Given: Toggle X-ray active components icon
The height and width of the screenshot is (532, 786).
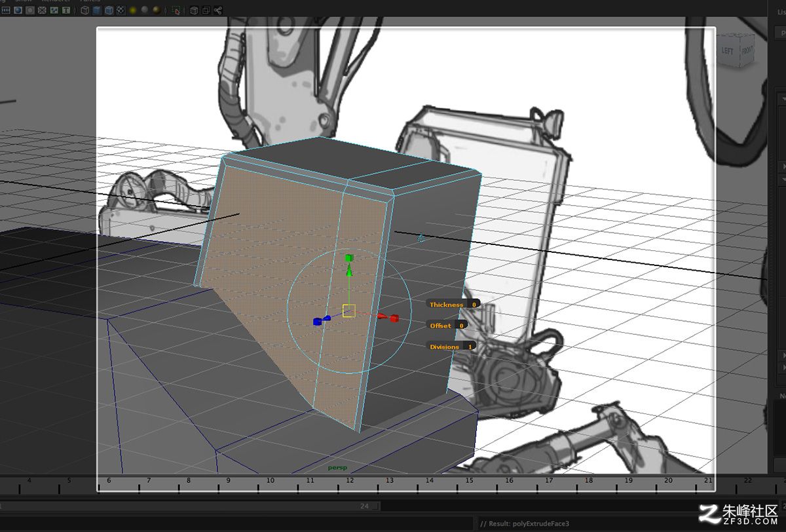Looking at the screenshot, I should [x=206, y=10].
